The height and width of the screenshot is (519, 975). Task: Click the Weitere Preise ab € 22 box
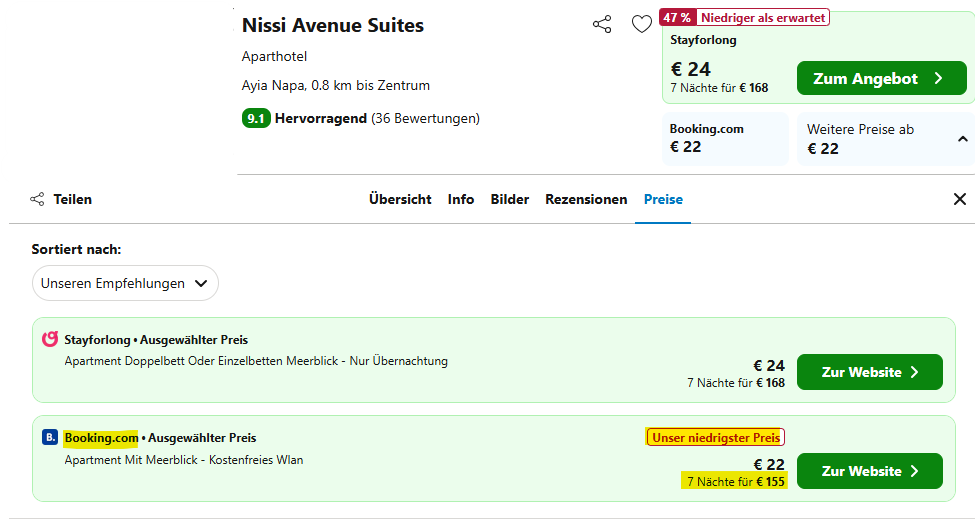(x=885, y=139)
